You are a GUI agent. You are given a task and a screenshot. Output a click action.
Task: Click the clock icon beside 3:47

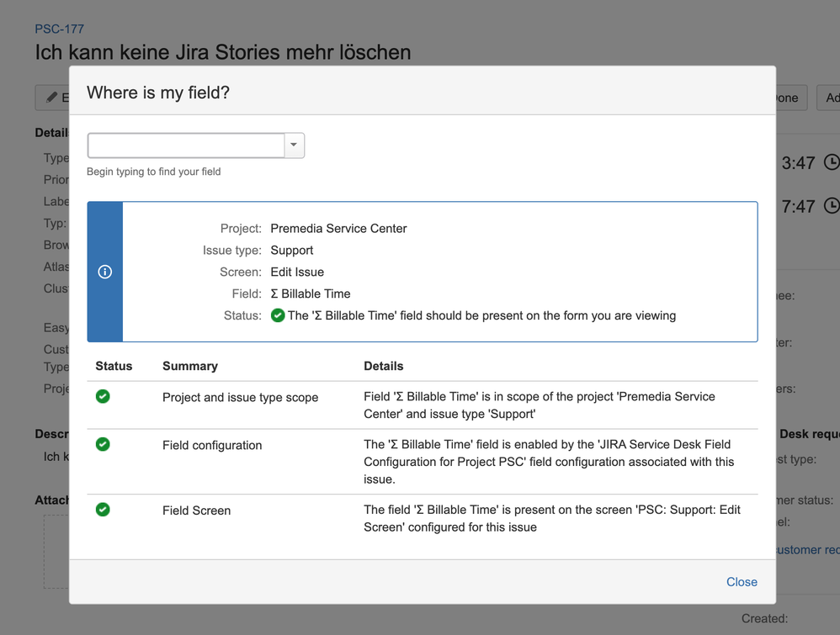coord(831,162)
